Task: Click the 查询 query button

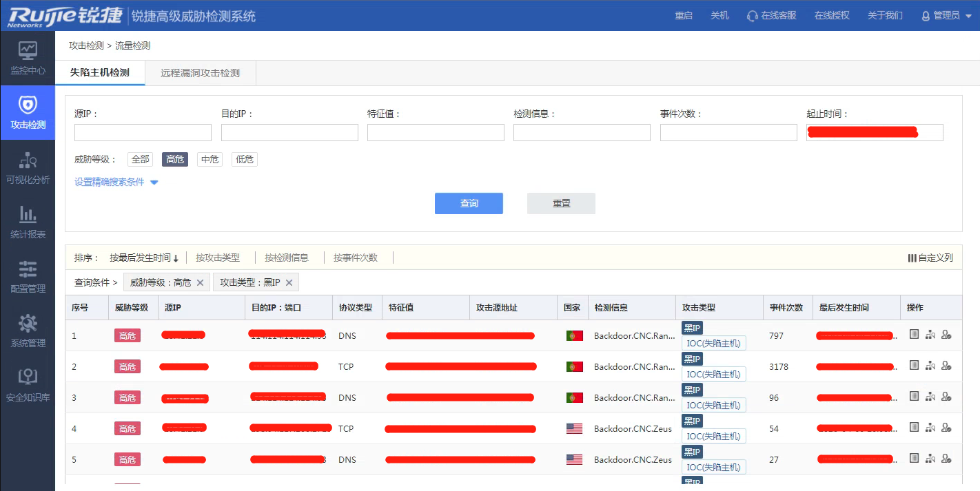Action: click(469, 204)
